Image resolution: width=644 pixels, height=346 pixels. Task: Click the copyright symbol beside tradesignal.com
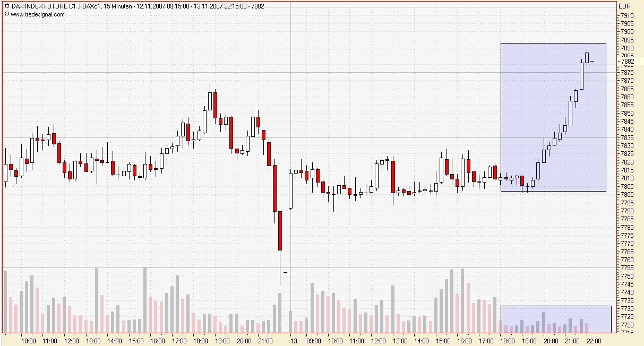(x=6, y=14)
